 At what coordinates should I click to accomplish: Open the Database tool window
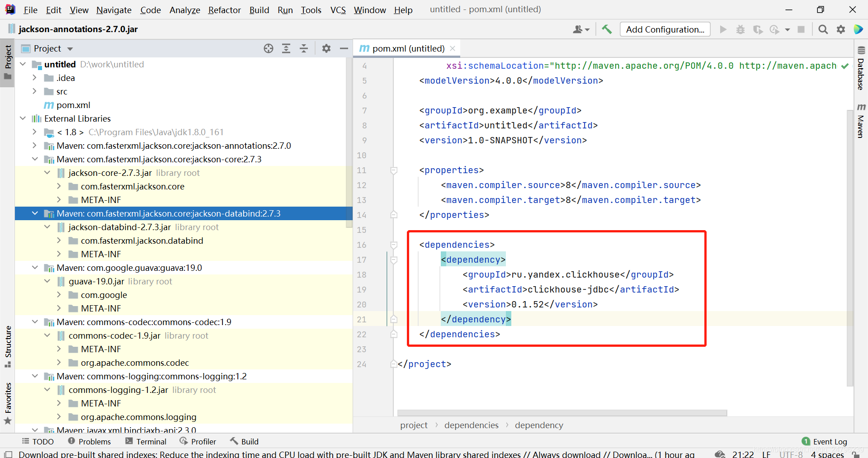pyautogui.click(x=861, y=68)
